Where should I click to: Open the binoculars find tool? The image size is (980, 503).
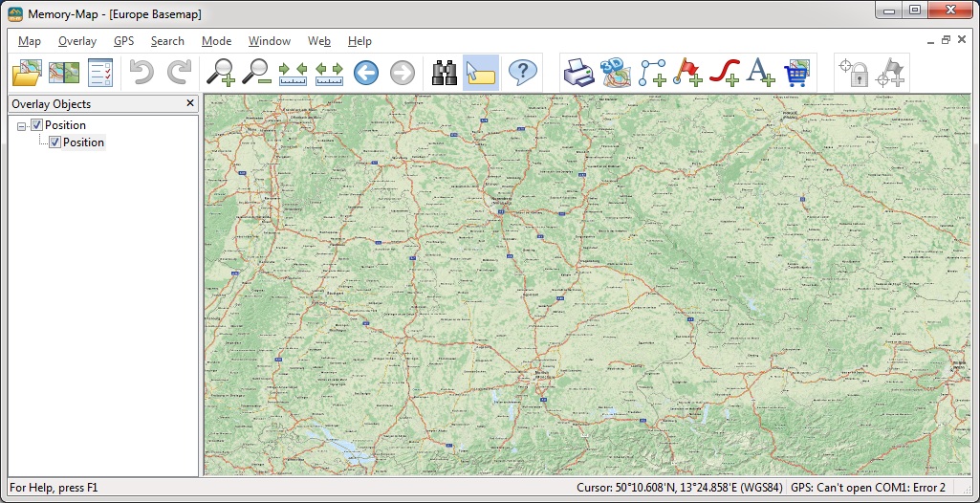445,73
